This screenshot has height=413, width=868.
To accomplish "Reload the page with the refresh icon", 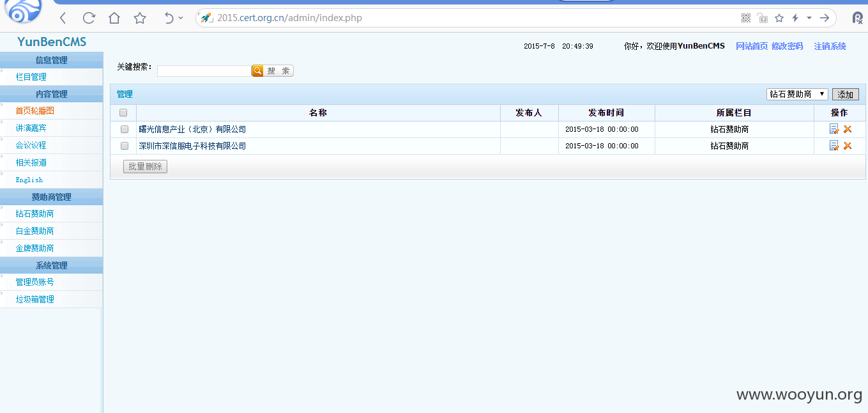I will tap(89, 18).
